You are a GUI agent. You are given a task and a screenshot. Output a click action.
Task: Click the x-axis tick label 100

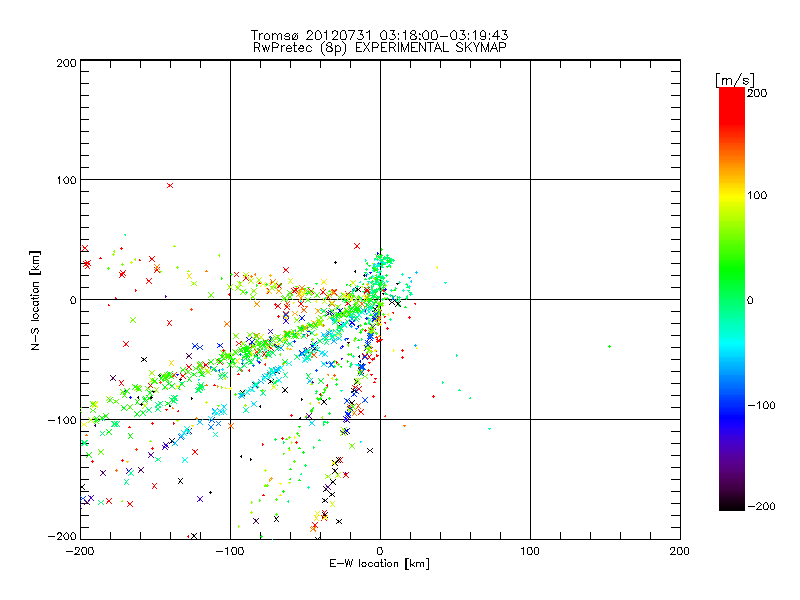click(530, 551)
